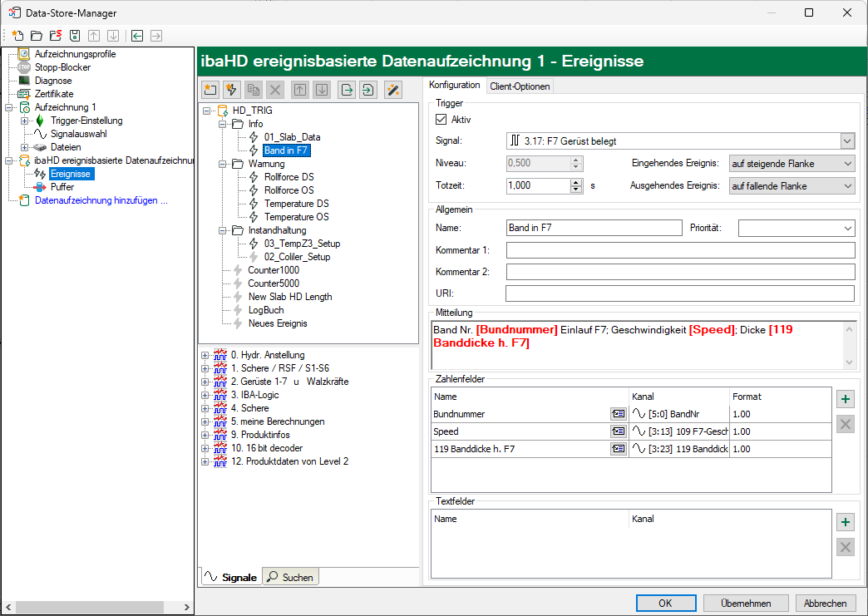Click insert-field icon in Bundnummer row
The height and width of the screenshot is (616, 868).
618,413
